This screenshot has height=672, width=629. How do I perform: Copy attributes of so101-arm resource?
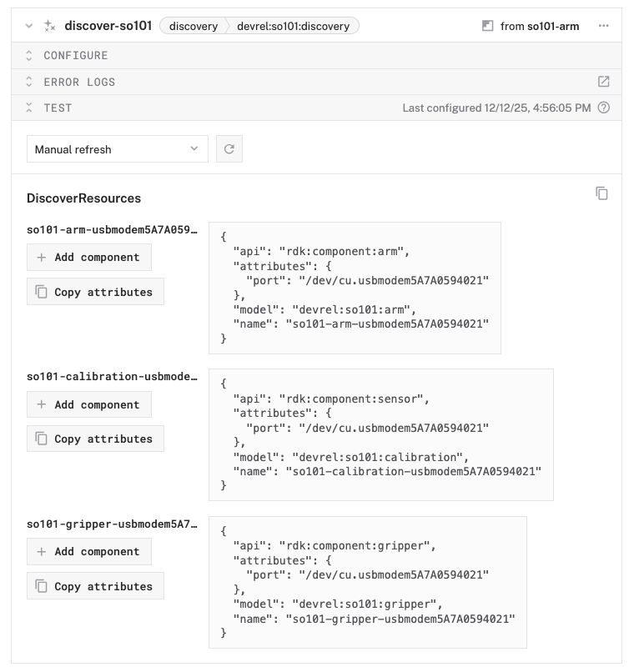(x=95, y=292)
